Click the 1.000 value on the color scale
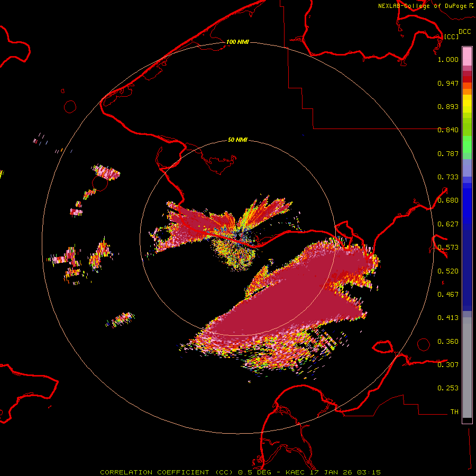The image size is (476, 476). click(x=448, y=59)
